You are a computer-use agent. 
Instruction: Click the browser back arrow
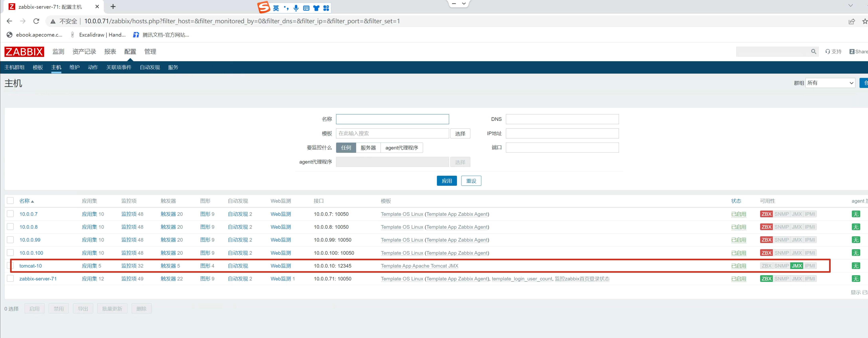[9, 21]
